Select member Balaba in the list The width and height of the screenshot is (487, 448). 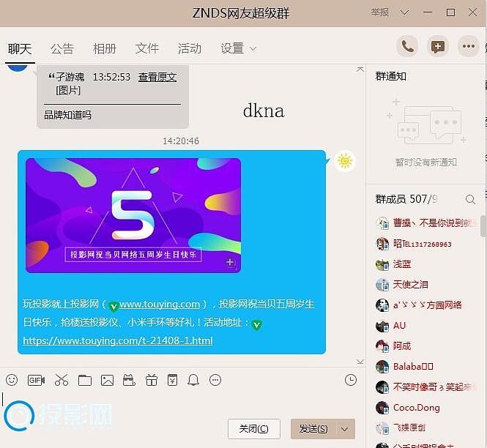coord(413,367)
